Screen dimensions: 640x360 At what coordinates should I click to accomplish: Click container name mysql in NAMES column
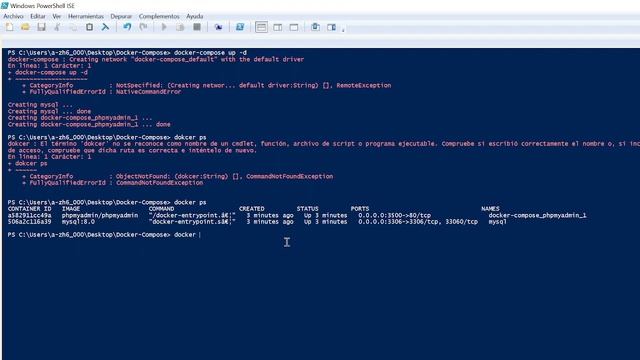point(498,222)
